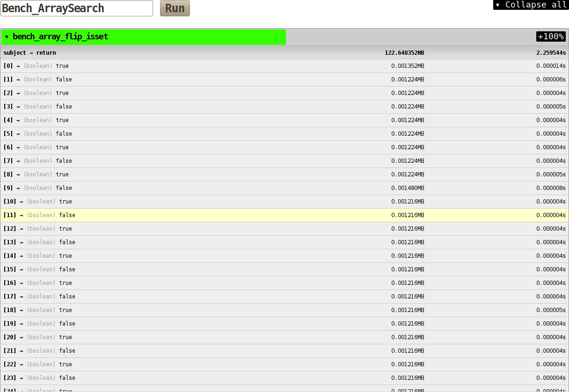Select result row [5]
Image resolution: width=569 pixels, height=392 pixels.
coord(37,134)
